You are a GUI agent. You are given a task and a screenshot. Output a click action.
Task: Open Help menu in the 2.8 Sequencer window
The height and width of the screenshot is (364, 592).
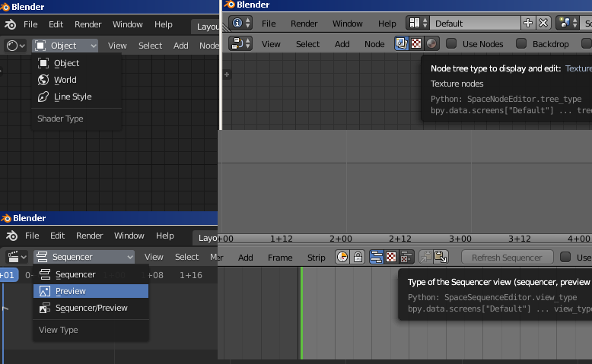click(x=165, y=236)
